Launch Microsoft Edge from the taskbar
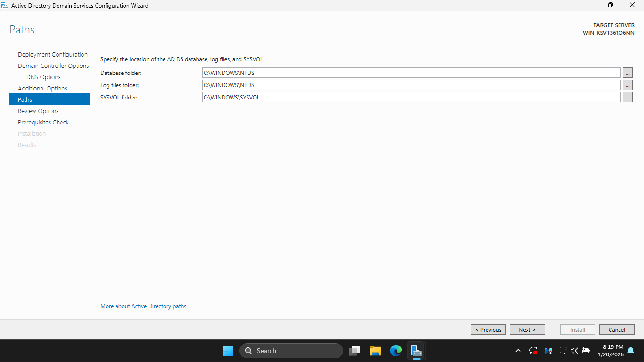Viewport: 644px width, 362px height. pyautogui.click(x=396, y=351)
